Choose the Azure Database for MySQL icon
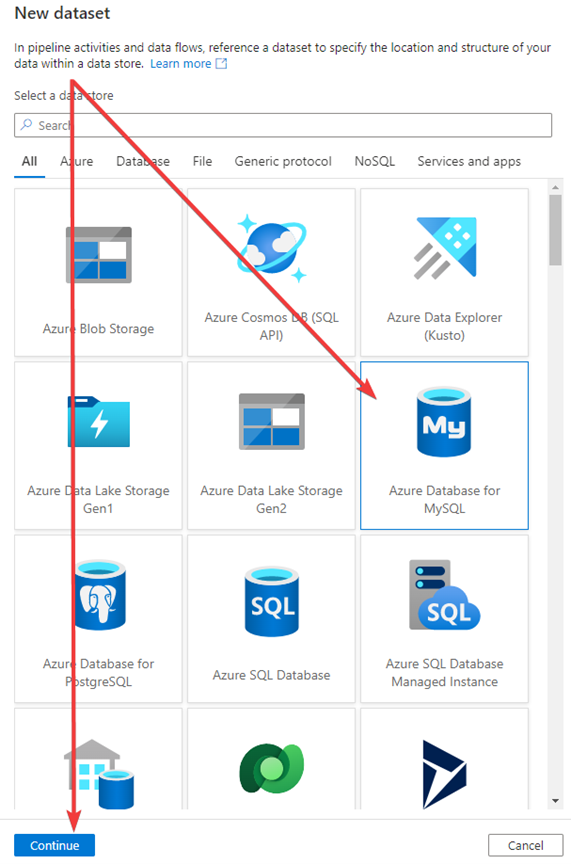The height and width of the screenshot is (864, 571). pos(444,422)
